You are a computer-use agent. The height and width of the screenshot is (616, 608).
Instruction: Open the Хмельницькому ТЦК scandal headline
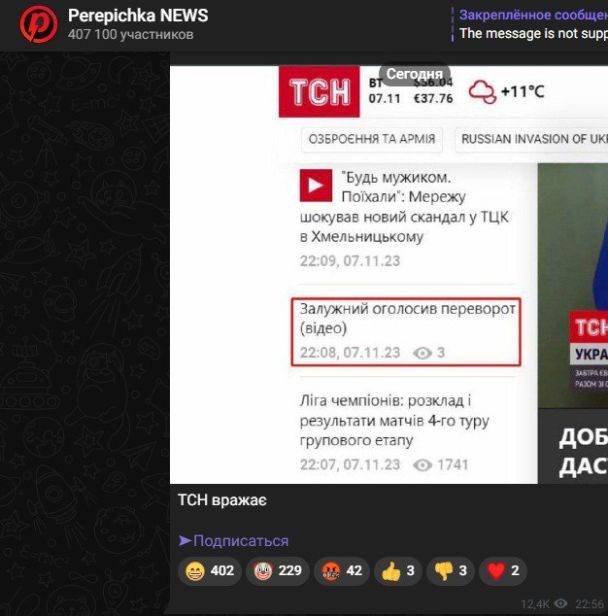pos(405,207)
